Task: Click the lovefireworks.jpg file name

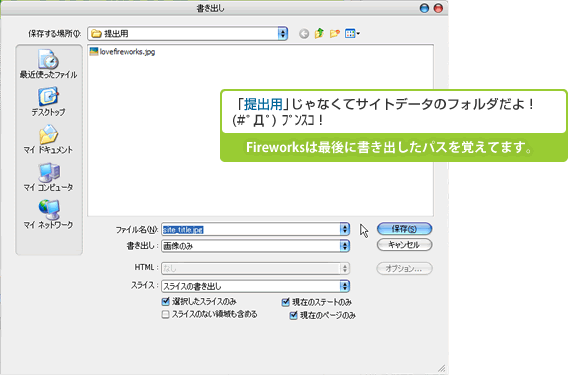Action: point(127,52)
